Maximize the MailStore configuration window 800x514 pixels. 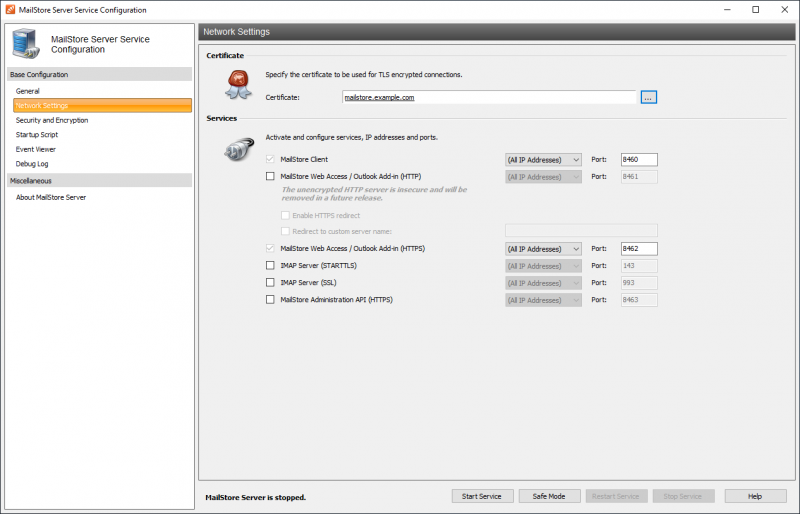click(x=756, y=10)
